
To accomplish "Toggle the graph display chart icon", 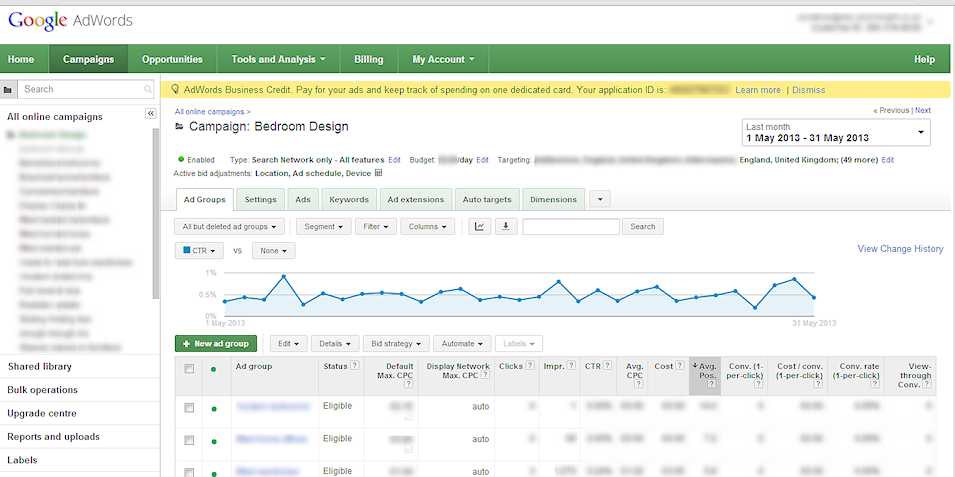I will [x=481, y=227].
